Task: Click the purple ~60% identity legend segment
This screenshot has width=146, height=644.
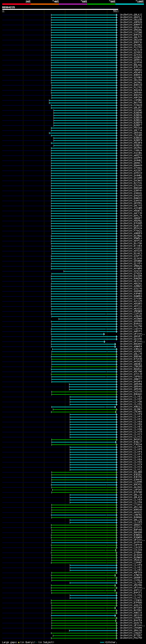Action: click(73, 4)
